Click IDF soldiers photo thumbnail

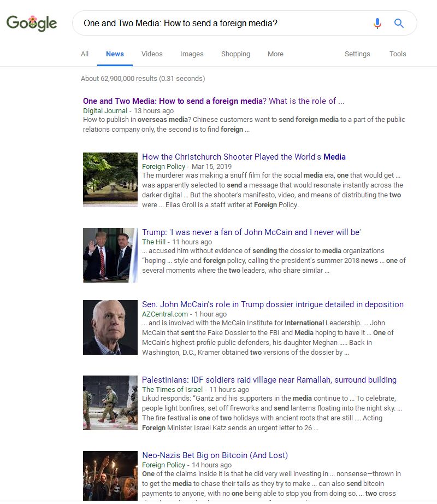click(x=110, y=403)
